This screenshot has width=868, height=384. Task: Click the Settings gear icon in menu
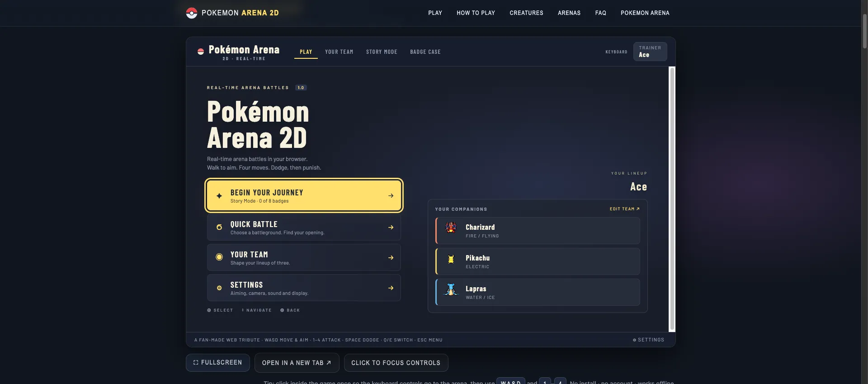pos(219,288)
